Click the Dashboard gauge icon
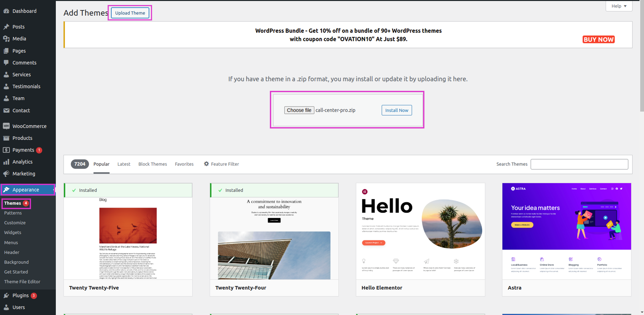 click(x=6, y=11)
